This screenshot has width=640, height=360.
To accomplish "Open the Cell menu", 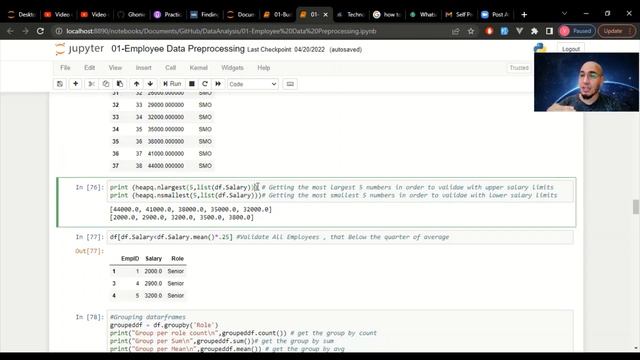I will coord(171,68).
